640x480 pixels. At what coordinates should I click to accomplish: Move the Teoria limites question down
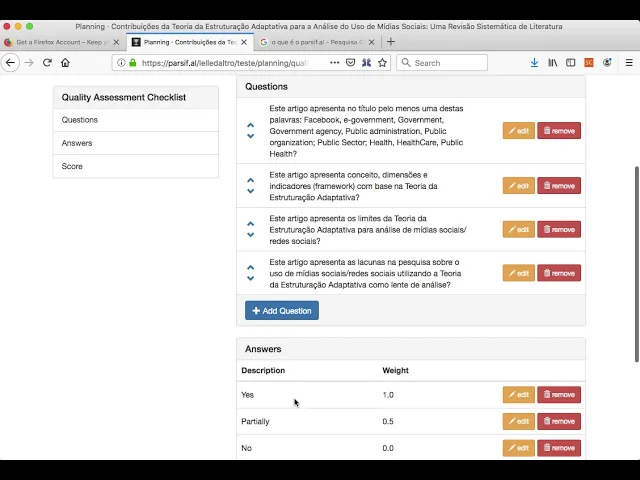(251, 235)
